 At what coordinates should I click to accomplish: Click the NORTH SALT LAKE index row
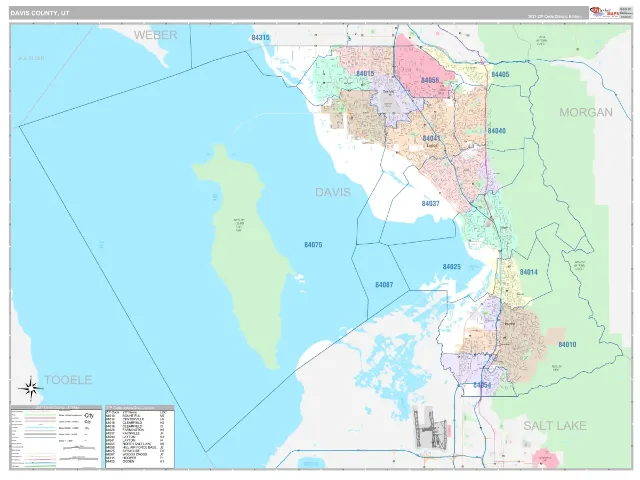point(135,444)
